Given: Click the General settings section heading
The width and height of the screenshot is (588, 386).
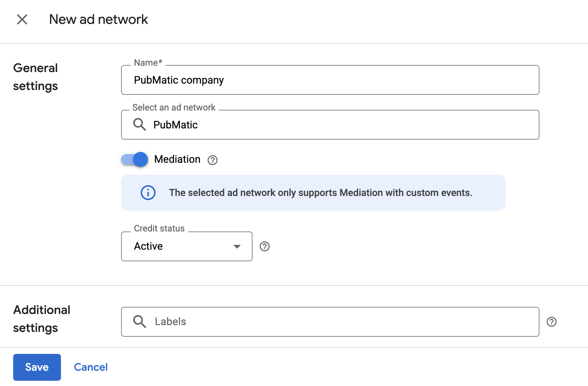Looking at the screenshot, I should pyautogui.click(x=35, y=77).
